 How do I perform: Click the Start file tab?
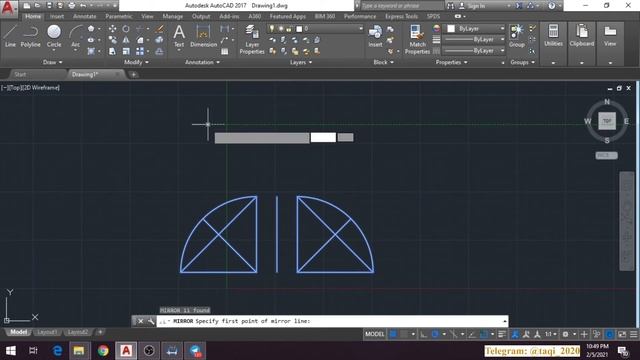[x=20, y=74]
